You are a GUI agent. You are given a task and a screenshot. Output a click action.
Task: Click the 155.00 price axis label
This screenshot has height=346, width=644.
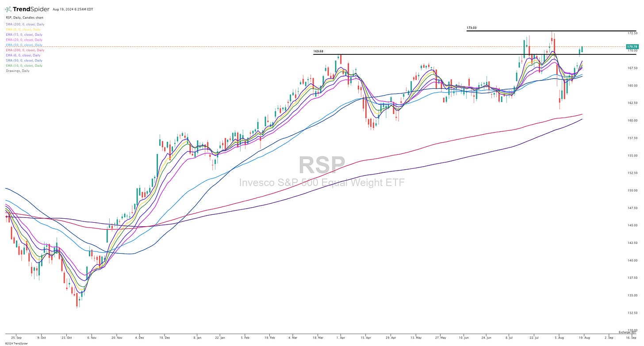(632, 156)
